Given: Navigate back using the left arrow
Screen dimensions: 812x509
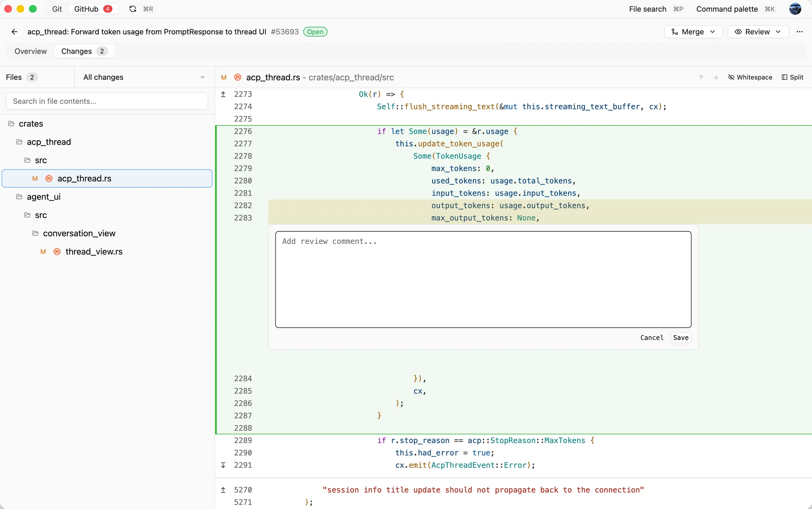Looking at the screenshot, I should [x=14, y=31].
